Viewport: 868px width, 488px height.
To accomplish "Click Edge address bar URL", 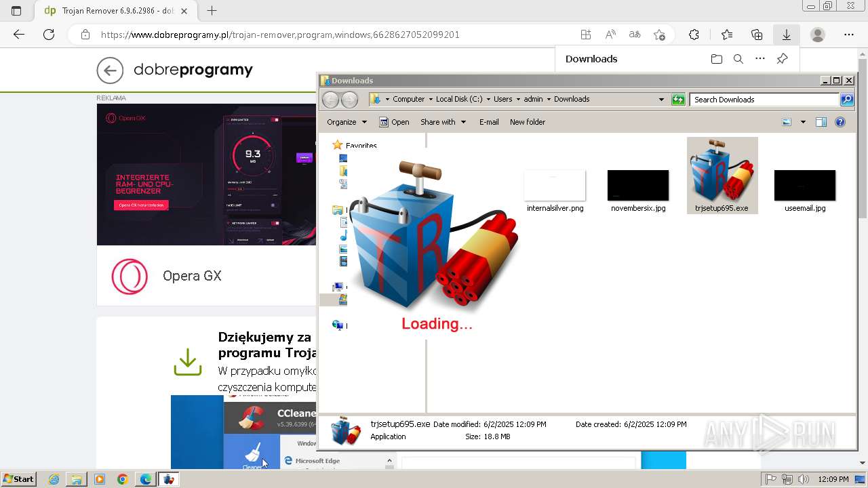I will point(280,35).
